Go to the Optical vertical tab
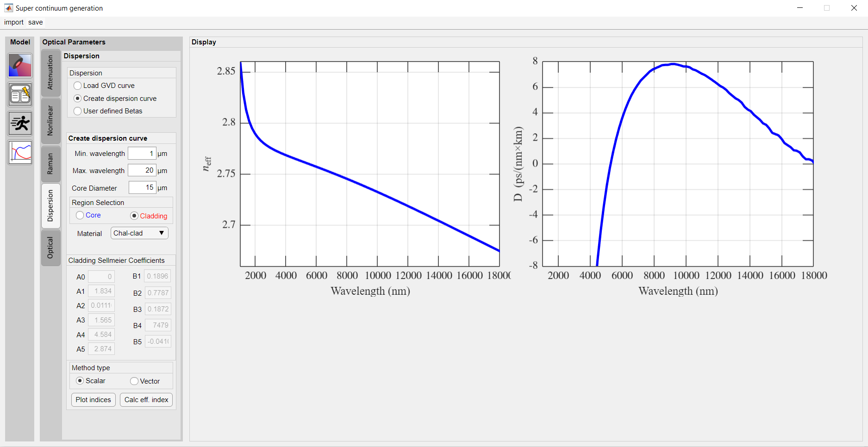This screenshot has height=447, width=868. (50, 248)
